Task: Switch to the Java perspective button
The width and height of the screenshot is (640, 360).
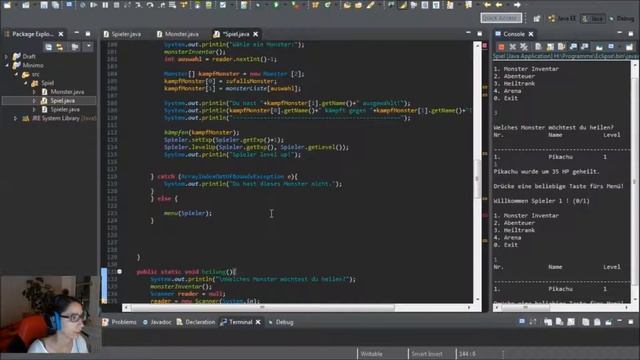Action: [593, 18]
